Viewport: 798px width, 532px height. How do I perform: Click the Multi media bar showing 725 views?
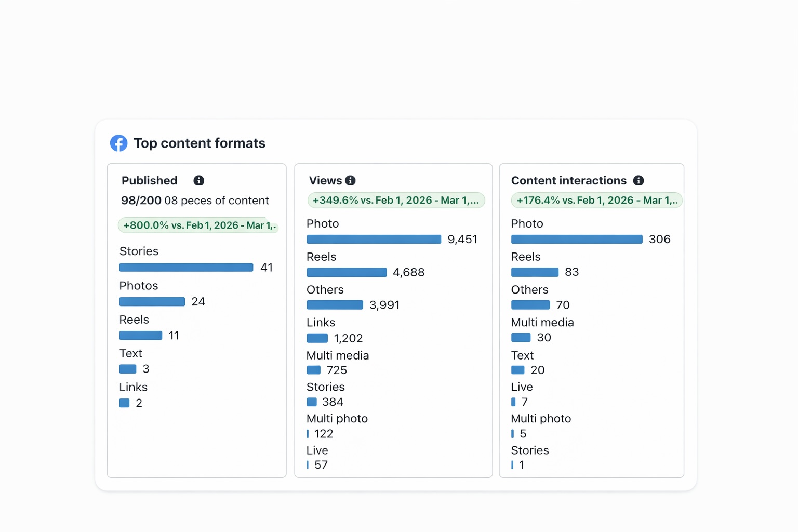click(313, 370)
